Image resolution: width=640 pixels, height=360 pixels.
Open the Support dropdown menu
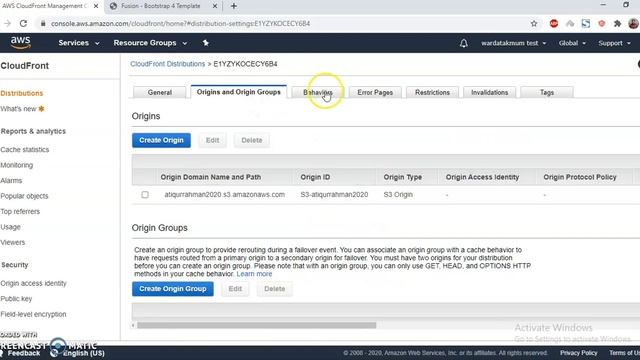614,43
